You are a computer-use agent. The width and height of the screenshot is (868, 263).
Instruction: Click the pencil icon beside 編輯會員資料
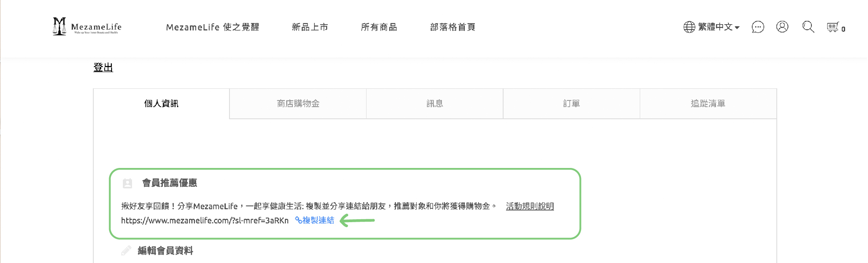(x=126, y=250)
